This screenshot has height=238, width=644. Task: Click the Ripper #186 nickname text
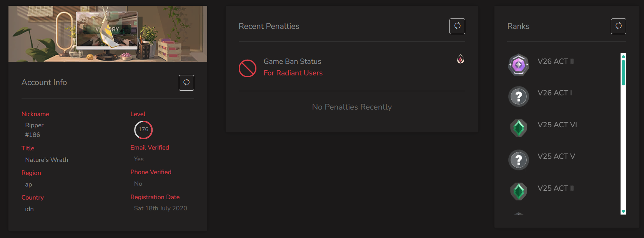coord(34,130)
